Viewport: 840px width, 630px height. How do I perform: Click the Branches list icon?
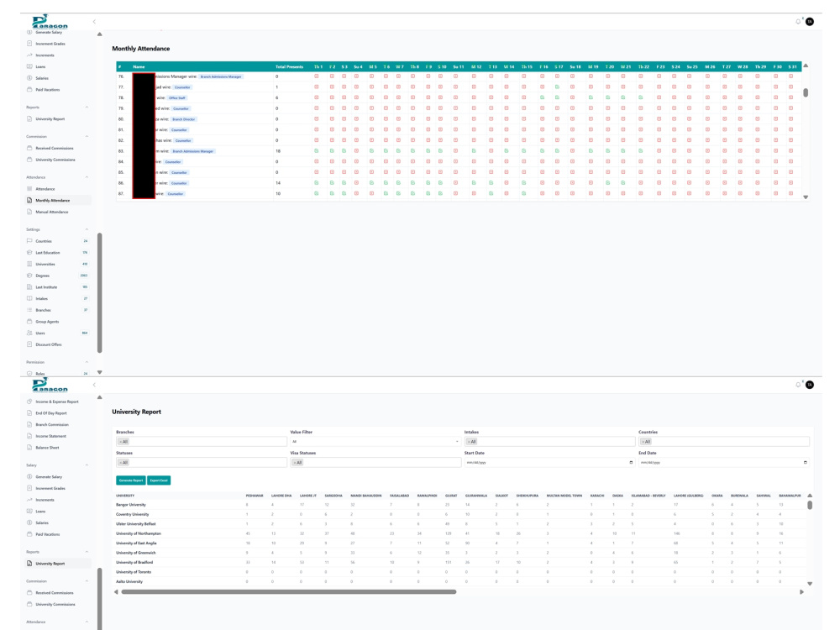[x=29, y=310]
